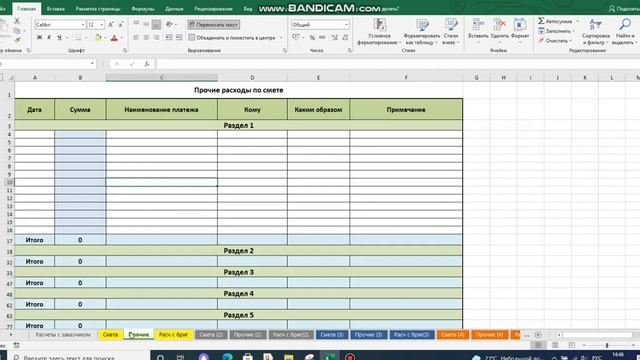This screenshot has width=640, height=360.
Task: Toggle italic formatting (К)
Action: (x=49, y=38)
